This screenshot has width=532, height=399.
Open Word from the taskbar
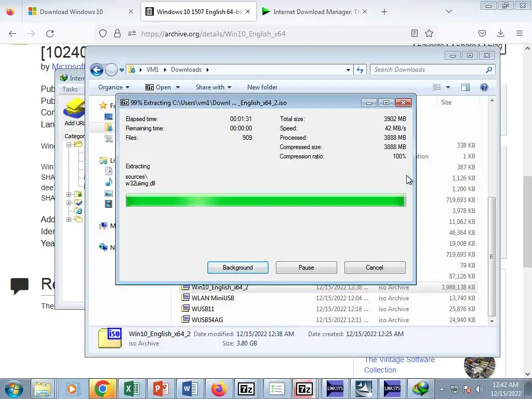190,389
